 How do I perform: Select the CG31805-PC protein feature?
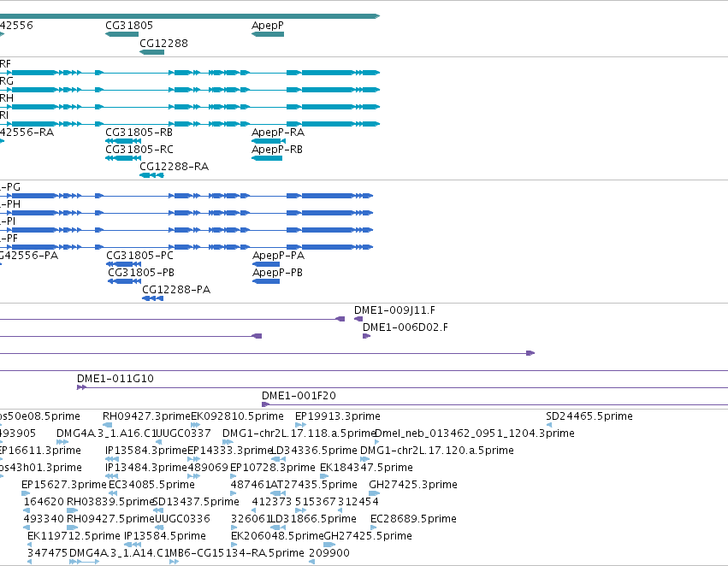click(139, 255)
